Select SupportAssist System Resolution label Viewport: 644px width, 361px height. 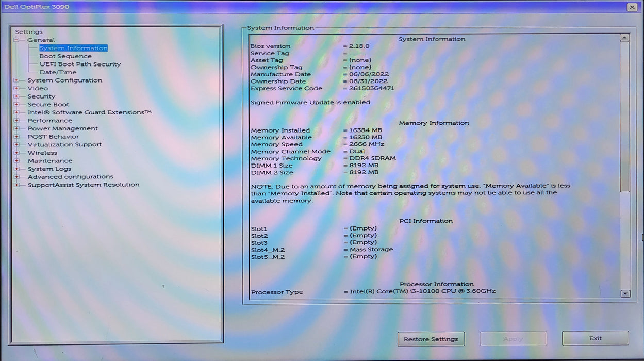click(x=84, y=185)
